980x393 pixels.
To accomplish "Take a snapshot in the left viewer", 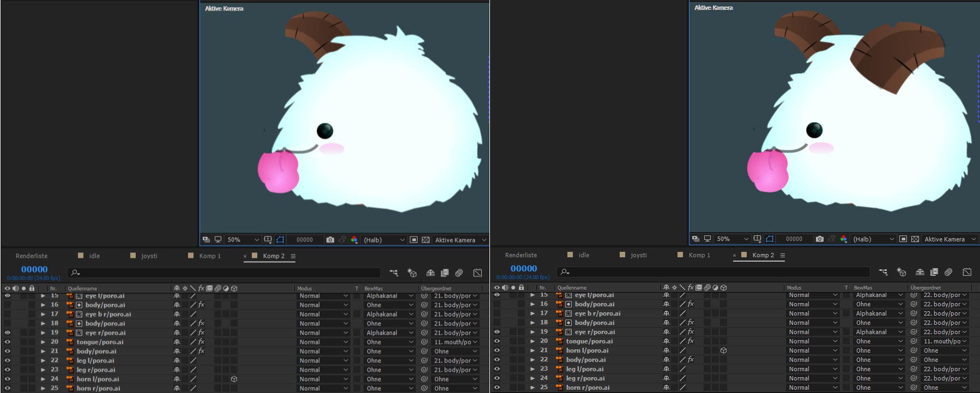I will 330,240.
